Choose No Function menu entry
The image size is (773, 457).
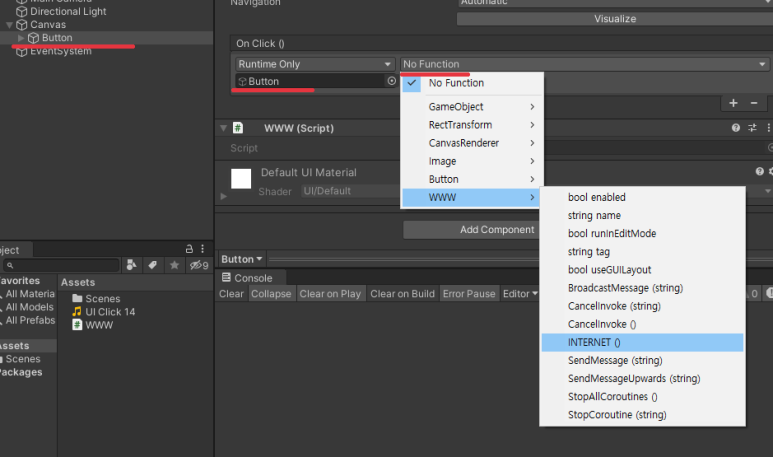(x=457, y=83)
